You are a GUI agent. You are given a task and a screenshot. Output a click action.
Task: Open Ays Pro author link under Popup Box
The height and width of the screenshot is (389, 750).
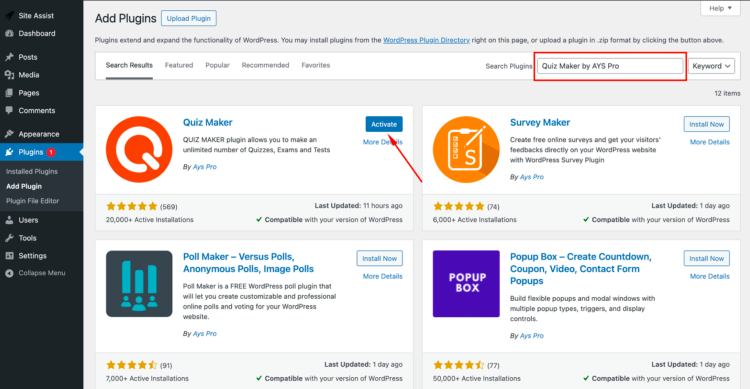pyautogui.click(x=532, y=336)
